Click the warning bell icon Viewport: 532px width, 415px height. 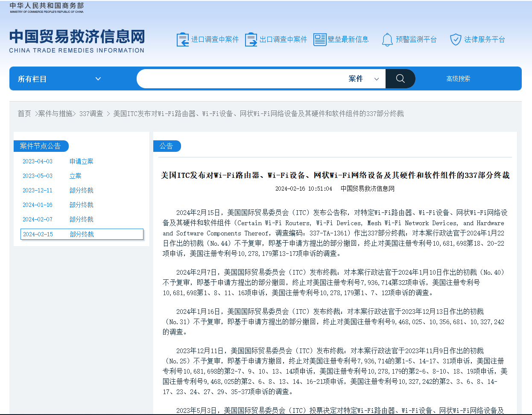pos(387,40)
